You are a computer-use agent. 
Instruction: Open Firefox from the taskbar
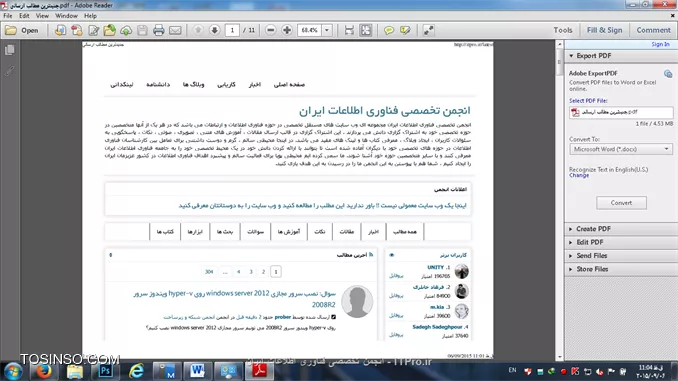pyautogui.click(x=43, y=371)
